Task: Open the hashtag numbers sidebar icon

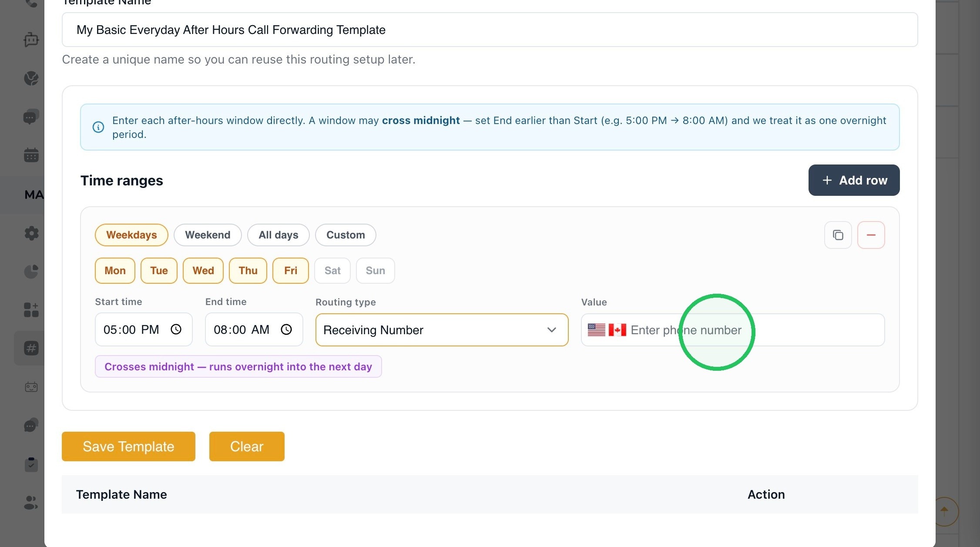Action: click(31, 348)
